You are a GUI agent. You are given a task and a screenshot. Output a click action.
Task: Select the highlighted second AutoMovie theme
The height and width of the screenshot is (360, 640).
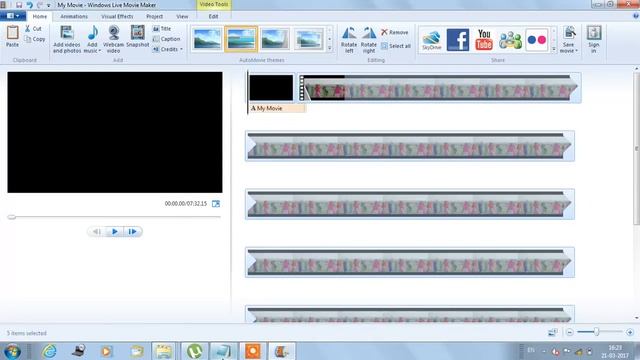click(x=241, y=39)
